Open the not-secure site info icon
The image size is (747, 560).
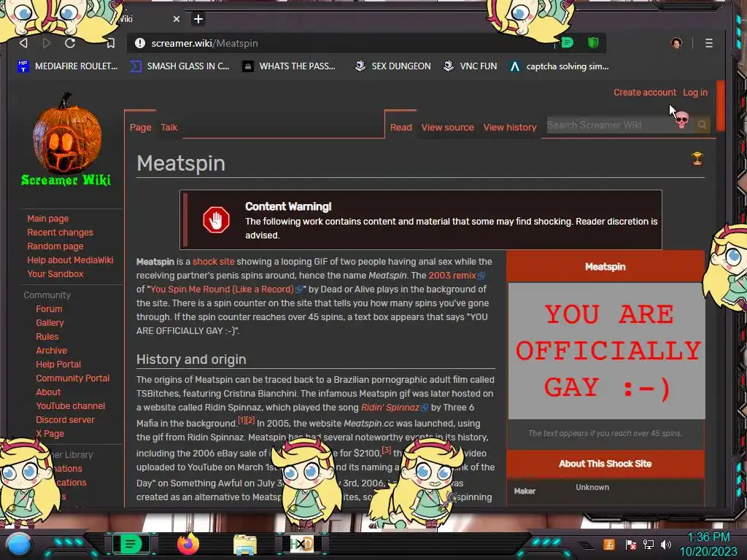point(140,43)
